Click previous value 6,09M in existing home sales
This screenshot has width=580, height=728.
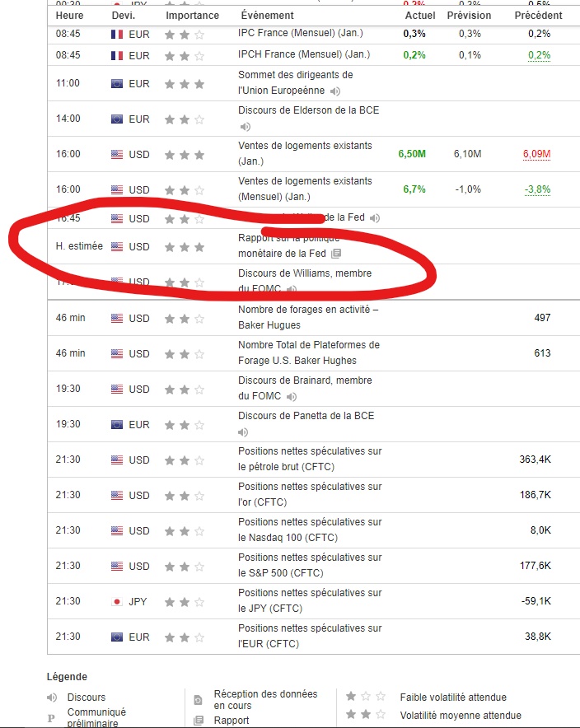tap(537, 154)
